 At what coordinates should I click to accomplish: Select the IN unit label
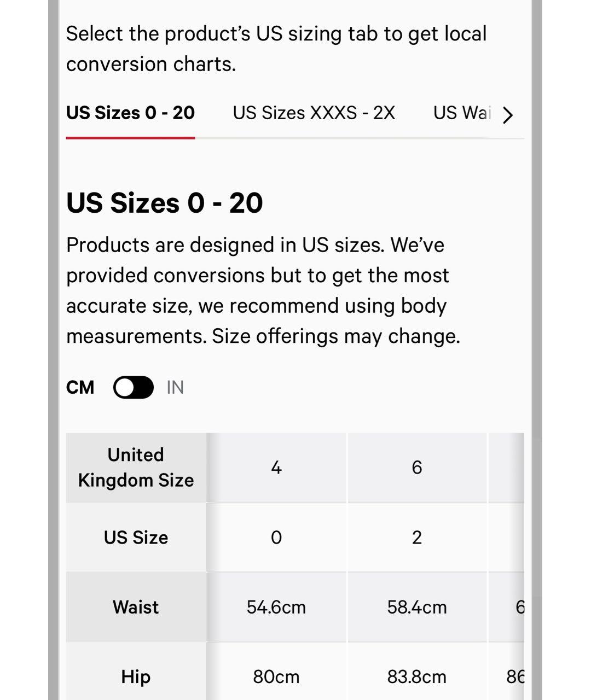(175, 387)
